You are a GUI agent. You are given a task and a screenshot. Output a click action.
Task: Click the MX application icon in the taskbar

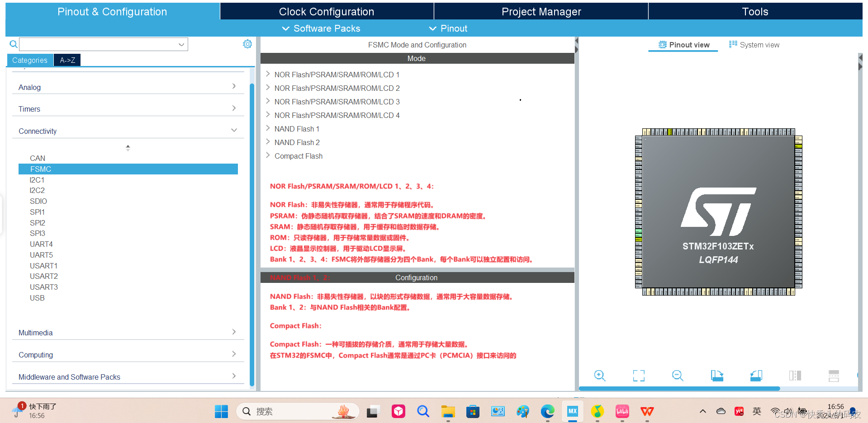(572, 411)
